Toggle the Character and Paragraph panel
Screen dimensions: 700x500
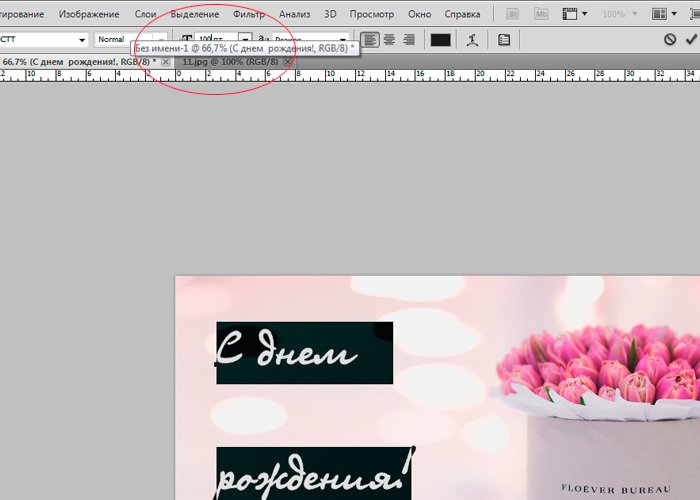(503, 40)
